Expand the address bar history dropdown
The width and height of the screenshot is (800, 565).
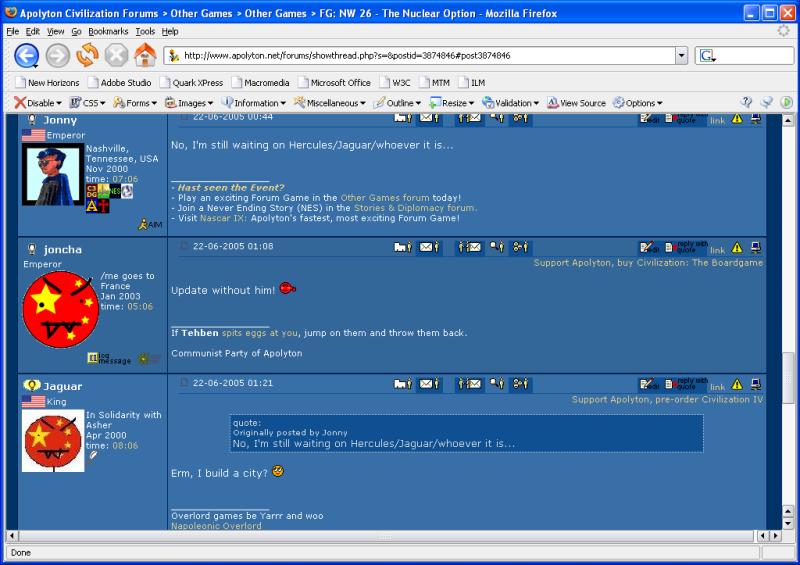click(682, 56)
